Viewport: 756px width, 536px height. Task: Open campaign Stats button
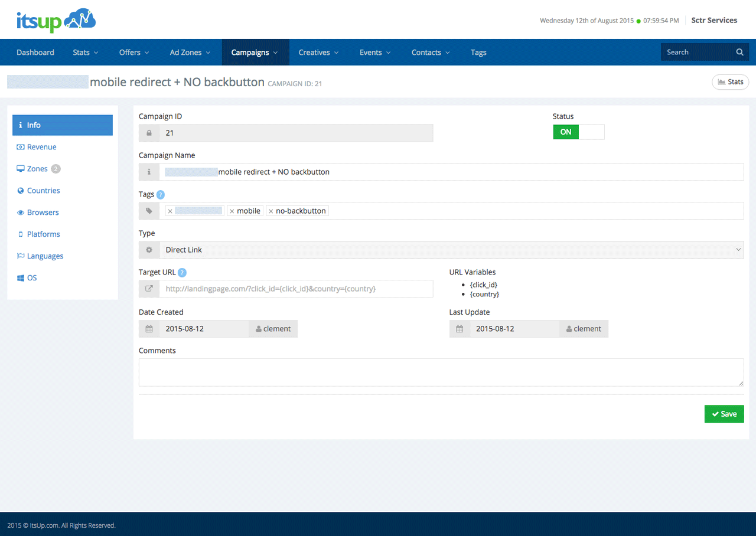[x=730, y=82]
